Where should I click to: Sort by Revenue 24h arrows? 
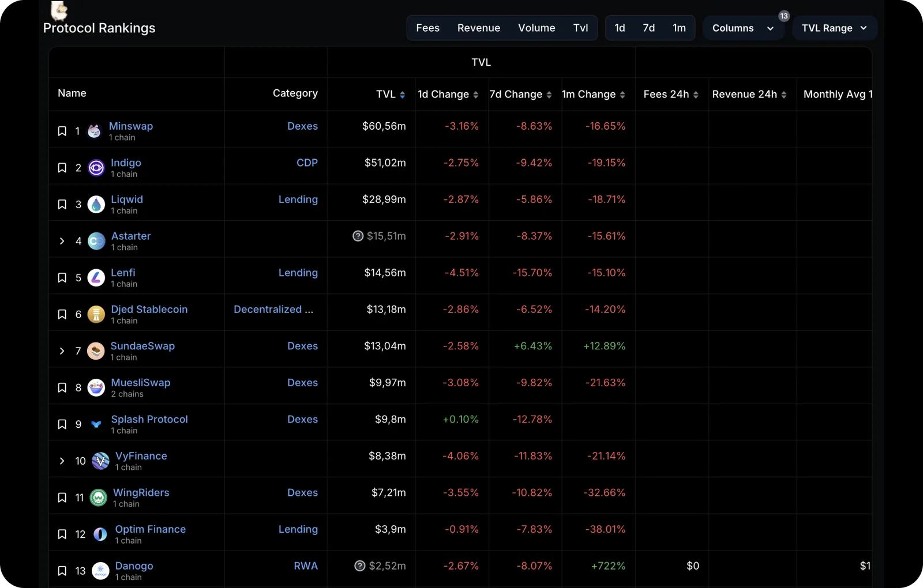pyautogui.click(x=784, y=95)
